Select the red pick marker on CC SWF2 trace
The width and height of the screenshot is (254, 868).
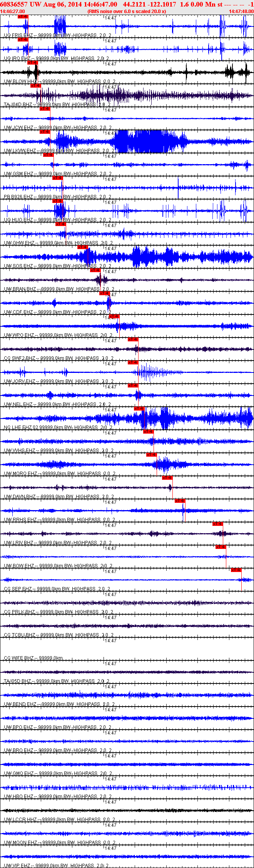[x=133, y=339]
